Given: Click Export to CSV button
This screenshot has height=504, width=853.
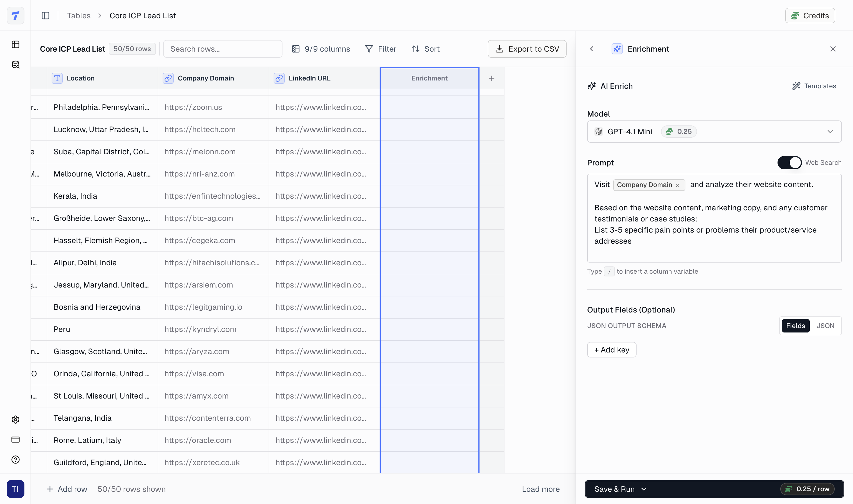Looking at the screenshot, I should [x=527, y=49].
